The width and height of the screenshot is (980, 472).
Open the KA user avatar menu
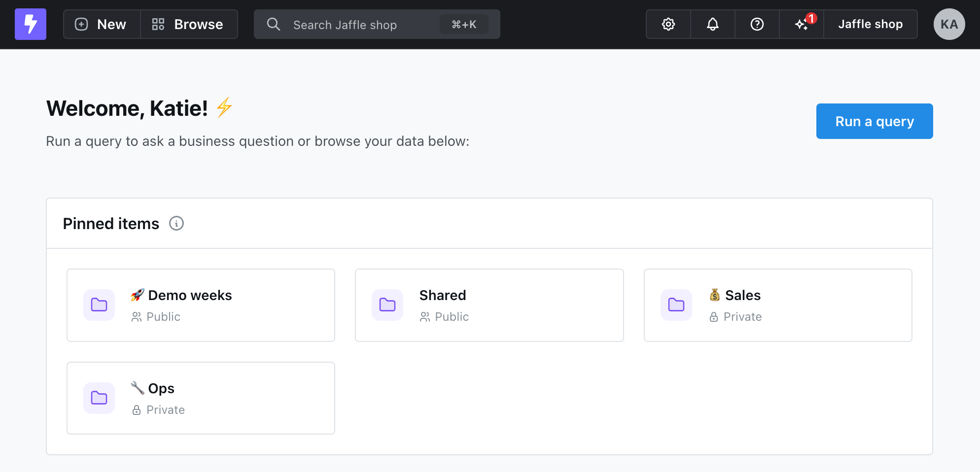pyautogui.click(x=949, y=24)
